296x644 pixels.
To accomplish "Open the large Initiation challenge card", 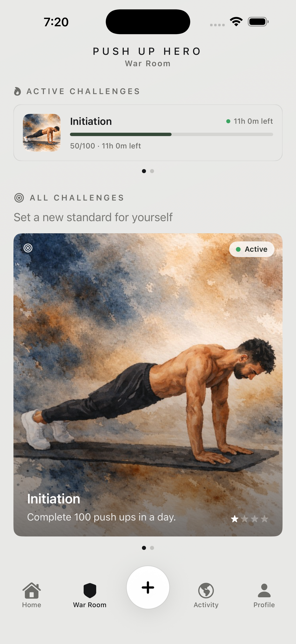I will coord(148,385).
